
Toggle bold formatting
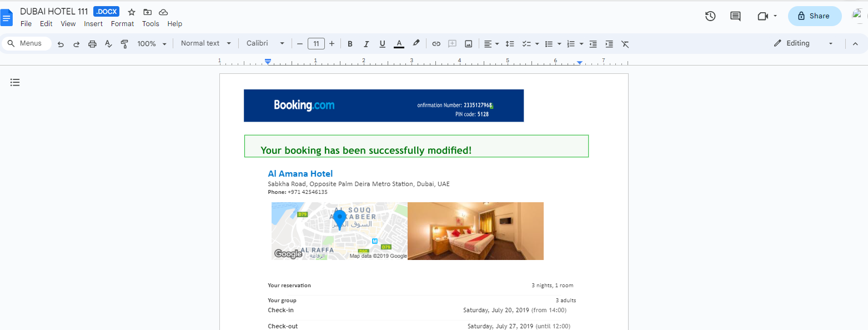[x=350, y=44]
